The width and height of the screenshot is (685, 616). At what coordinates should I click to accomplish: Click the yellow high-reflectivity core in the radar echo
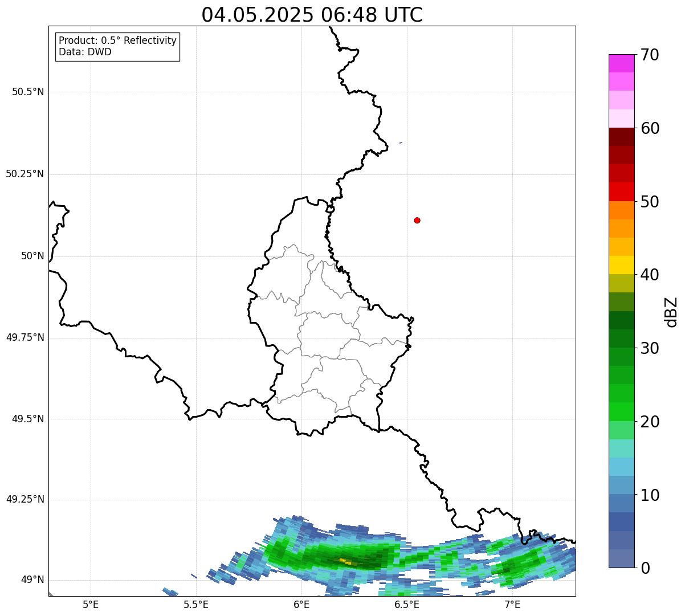346,562
